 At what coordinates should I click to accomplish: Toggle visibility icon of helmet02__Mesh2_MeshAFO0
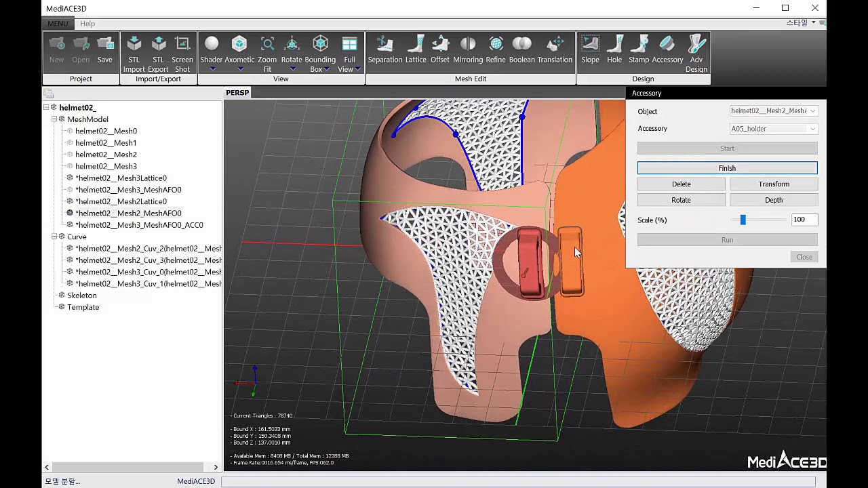pos(70,213)
